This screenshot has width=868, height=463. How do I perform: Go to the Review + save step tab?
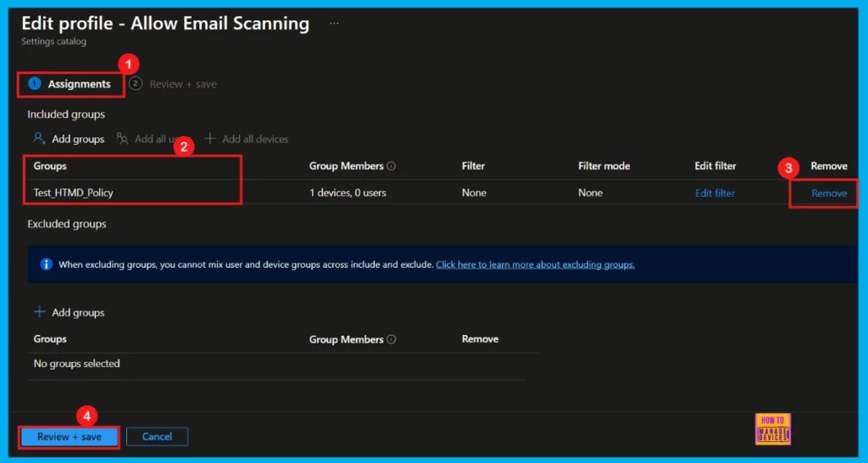173,84
